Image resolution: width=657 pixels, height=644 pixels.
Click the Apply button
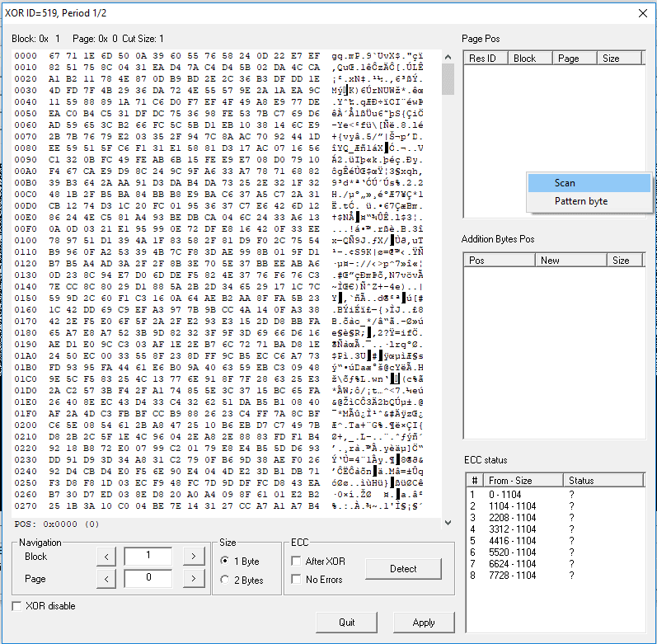(424, 623)
